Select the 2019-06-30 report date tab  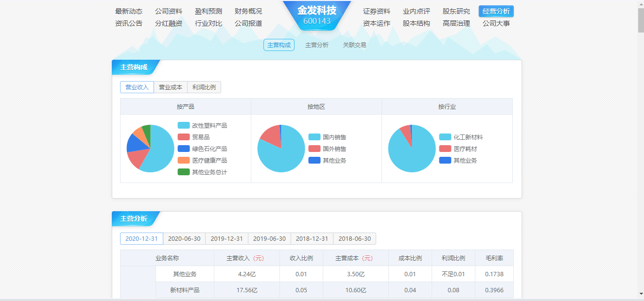click(x=270, y=239)
